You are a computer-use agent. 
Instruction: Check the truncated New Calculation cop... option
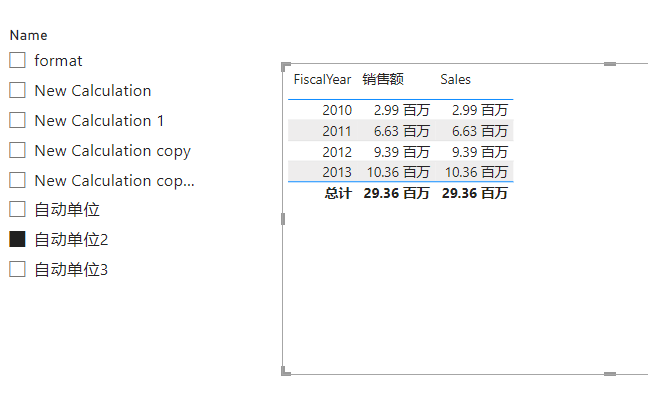(x=17, y=181)
